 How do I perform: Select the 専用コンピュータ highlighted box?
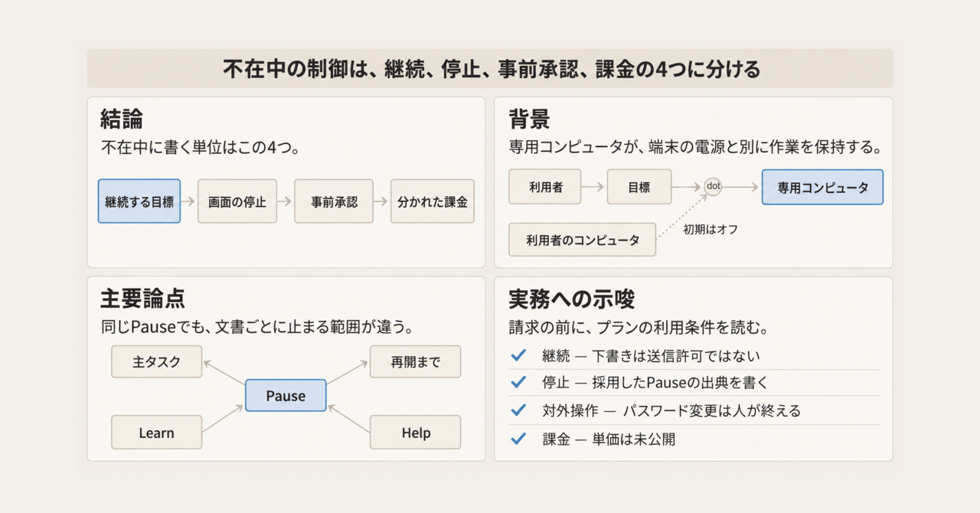point(822,187)
